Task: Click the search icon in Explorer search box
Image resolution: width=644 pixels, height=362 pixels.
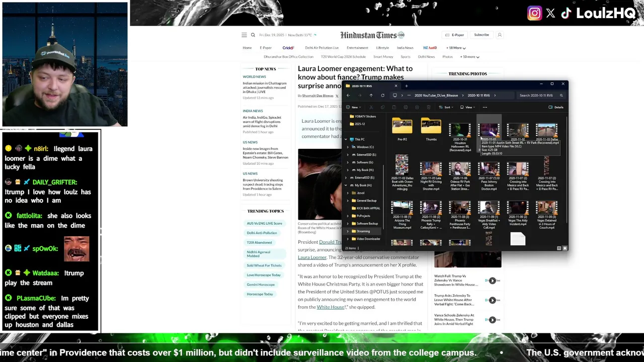Action: pos(561,96)
